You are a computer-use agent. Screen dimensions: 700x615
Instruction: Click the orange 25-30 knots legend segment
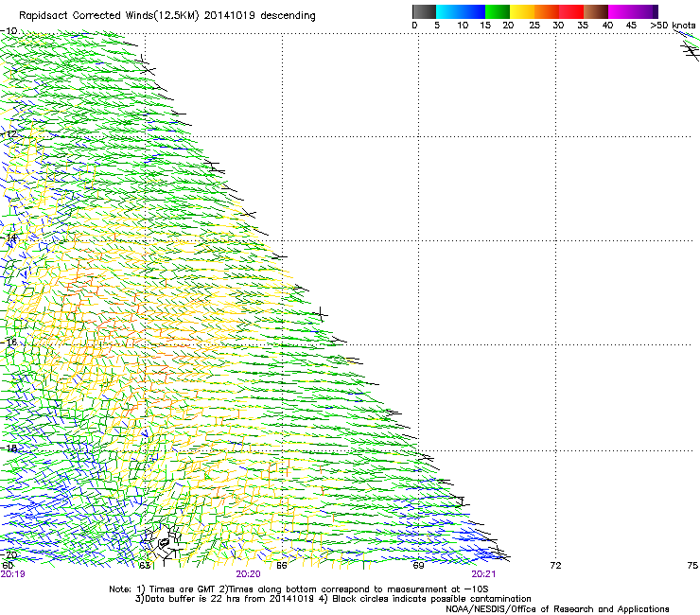point(547,11)
